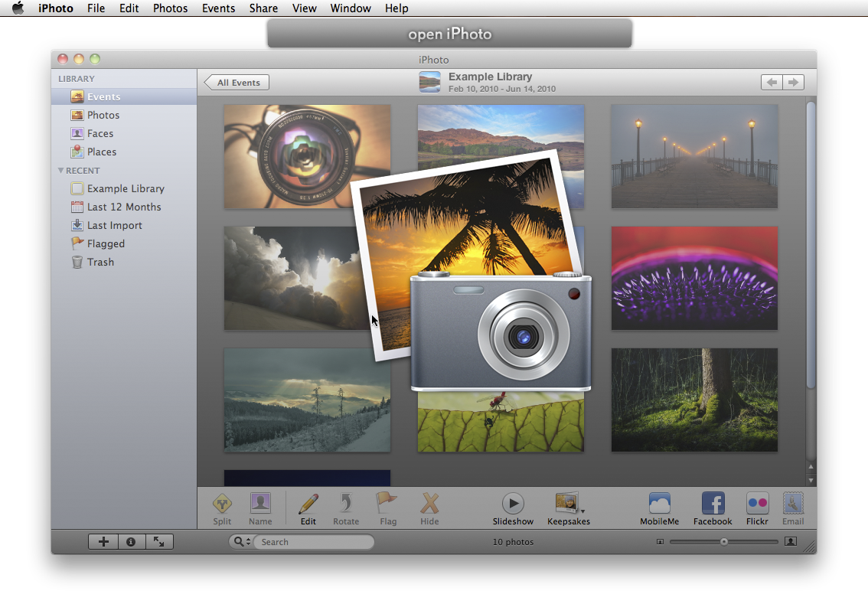Select the foggy pier lamps photo
The height and width of the screenshot is (591, 868).
694,157
